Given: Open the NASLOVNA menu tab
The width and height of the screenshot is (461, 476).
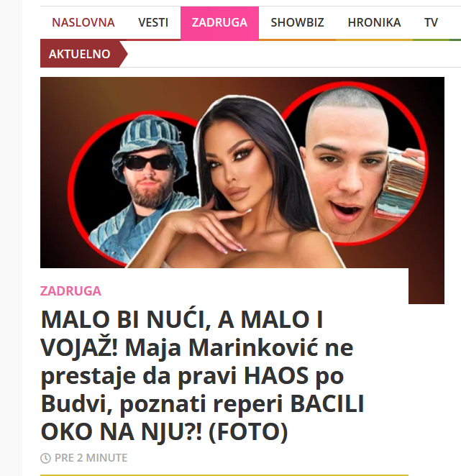Looking at the screenshot, I should [x=83, y=22].
